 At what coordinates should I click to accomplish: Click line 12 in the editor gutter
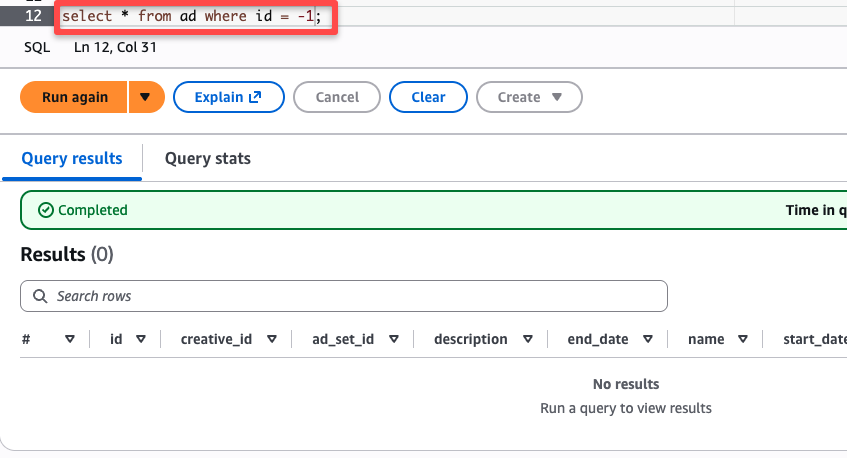tap(33, 16)
